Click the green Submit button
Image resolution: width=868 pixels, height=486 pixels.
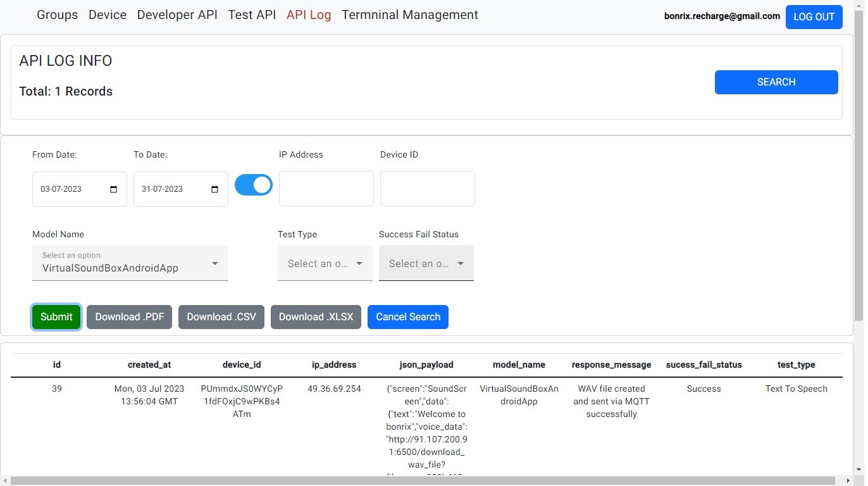(56, 317)
